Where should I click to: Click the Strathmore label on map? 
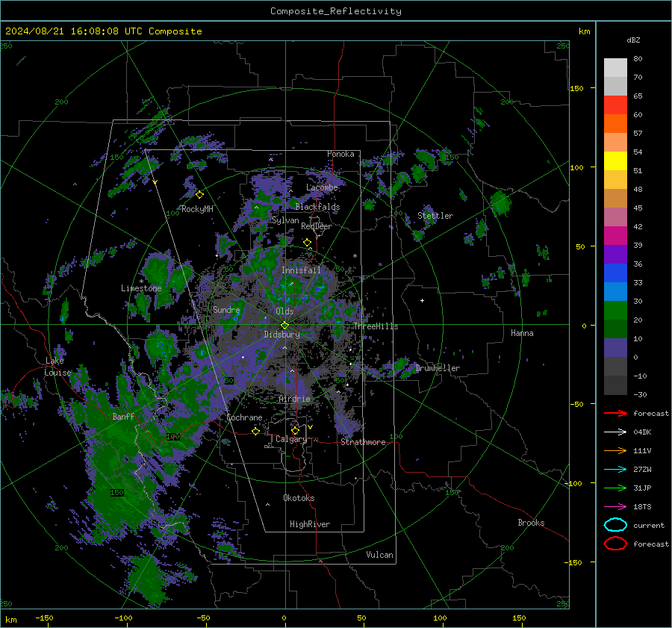pyautogui.click(x=363, y=442)
